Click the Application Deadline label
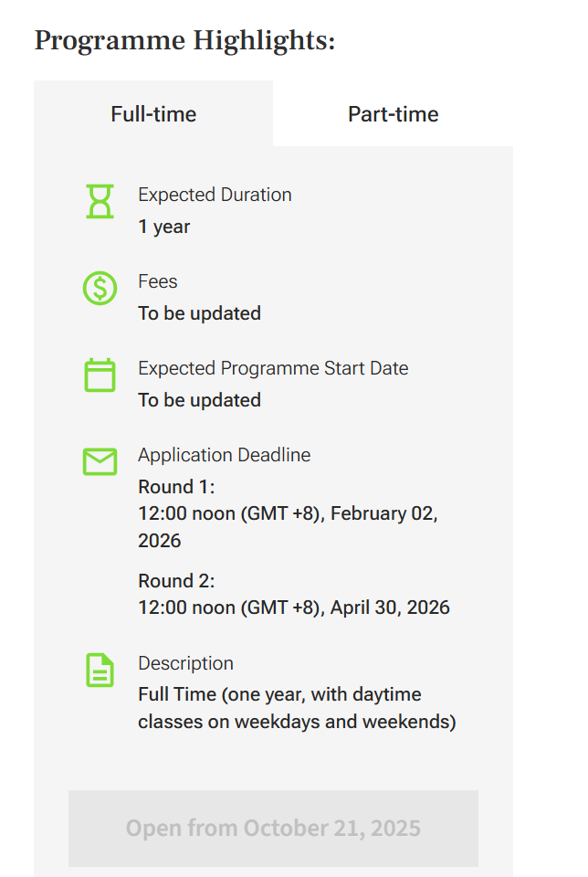Screen dimensions: 588x877 pos(224,455)
